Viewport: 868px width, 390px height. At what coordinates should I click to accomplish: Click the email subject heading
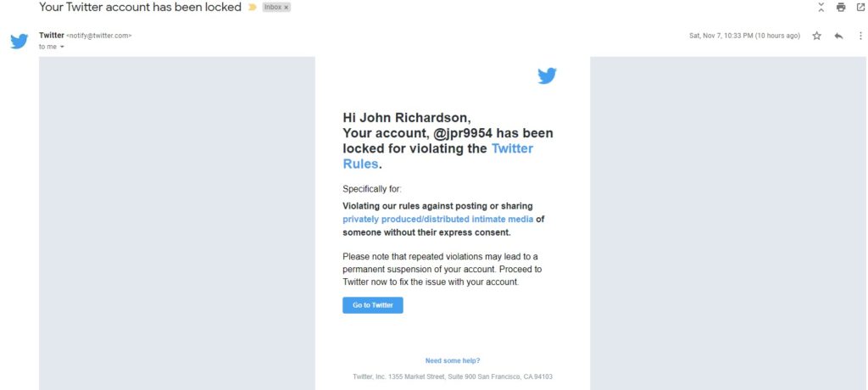tap(140, 7)
